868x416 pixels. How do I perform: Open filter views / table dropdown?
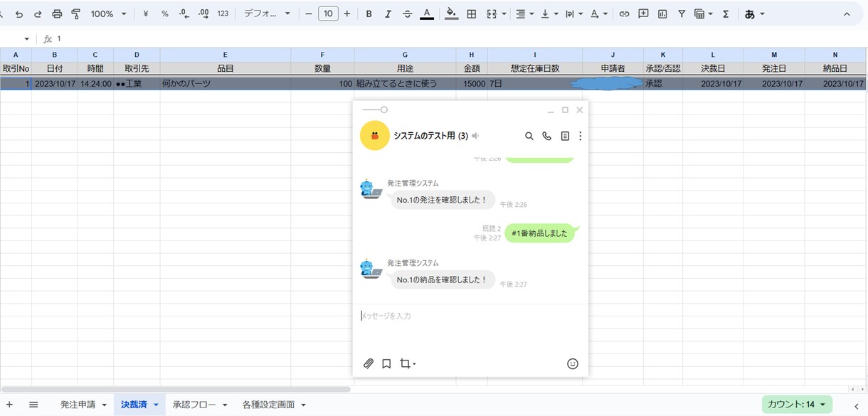coord(704,14)
